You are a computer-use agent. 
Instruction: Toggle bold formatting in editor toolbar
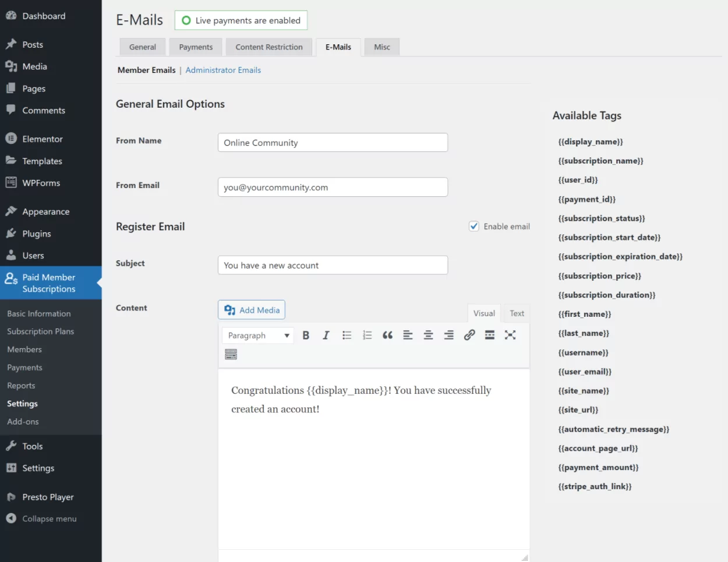pos(306,335)
